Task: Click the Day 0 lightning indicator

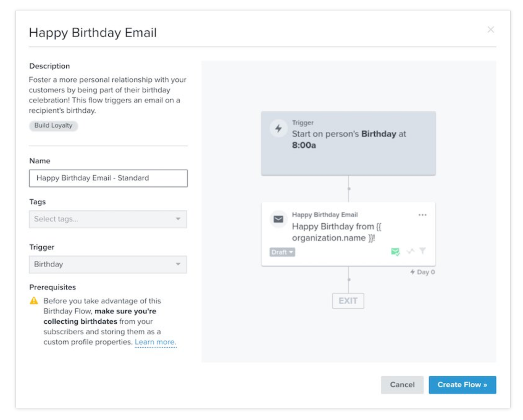Action: pyautogui.click(x=422, y=272)
